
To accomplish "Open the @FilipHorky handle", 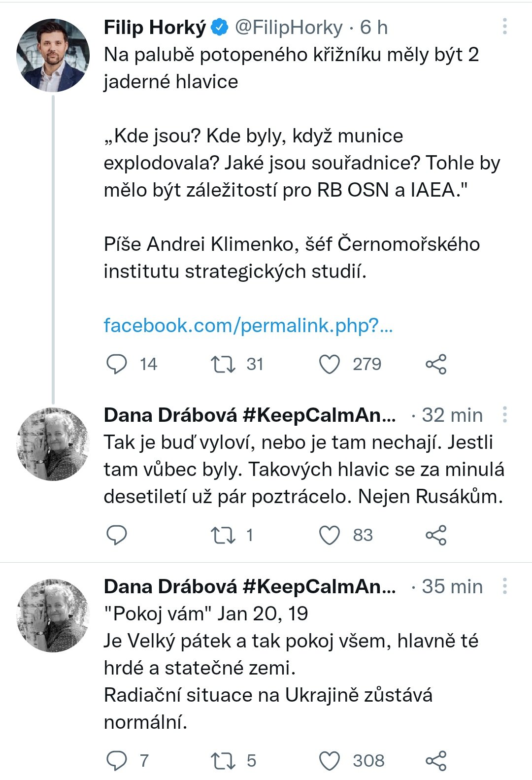I will [289, 28].
